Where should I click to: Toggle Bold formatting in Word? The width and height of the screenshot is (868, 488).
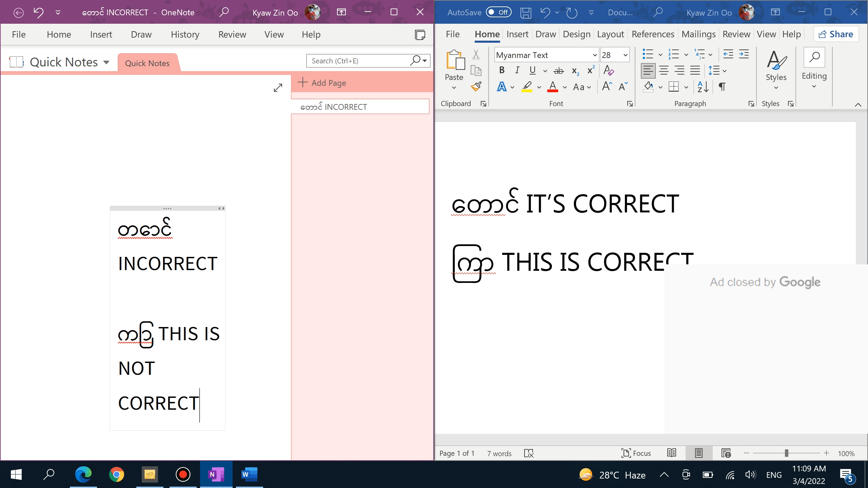[x=502, y=70]
